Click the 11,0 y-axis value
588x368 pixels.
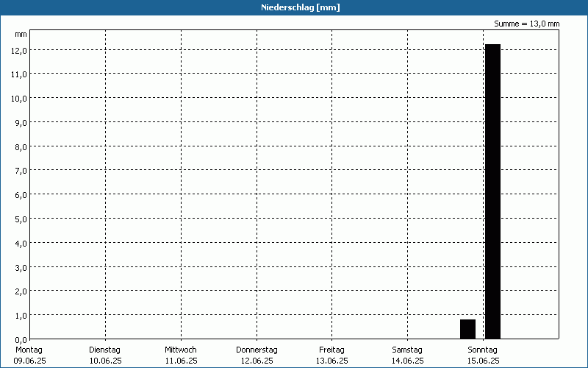19,75
